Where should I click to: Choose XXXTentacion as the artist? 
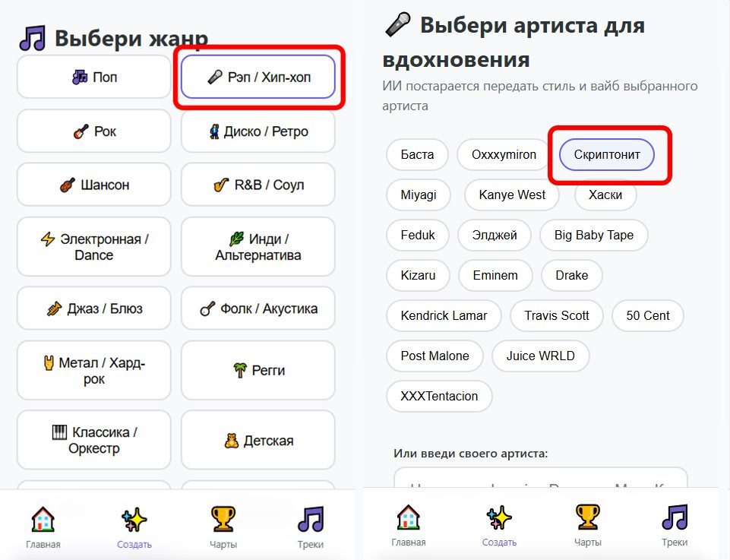pyautogui.click(x=439, y=396)
